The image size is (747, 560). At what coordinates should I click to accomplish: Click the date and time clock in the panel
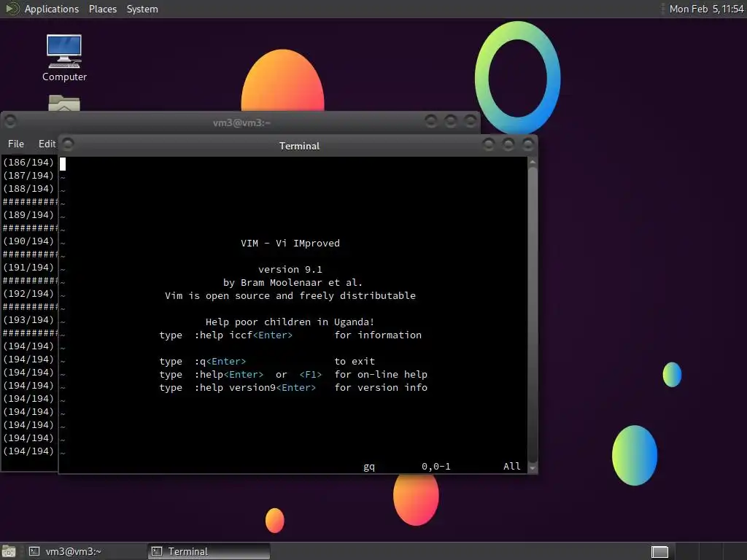click(706, 9)
